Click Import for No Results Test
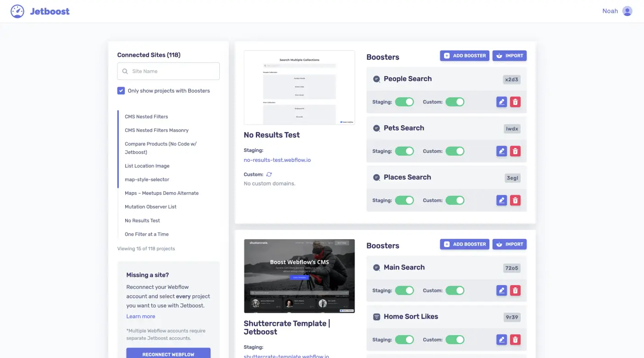This screenshot has height=358, width=644. tap(510, 55)
